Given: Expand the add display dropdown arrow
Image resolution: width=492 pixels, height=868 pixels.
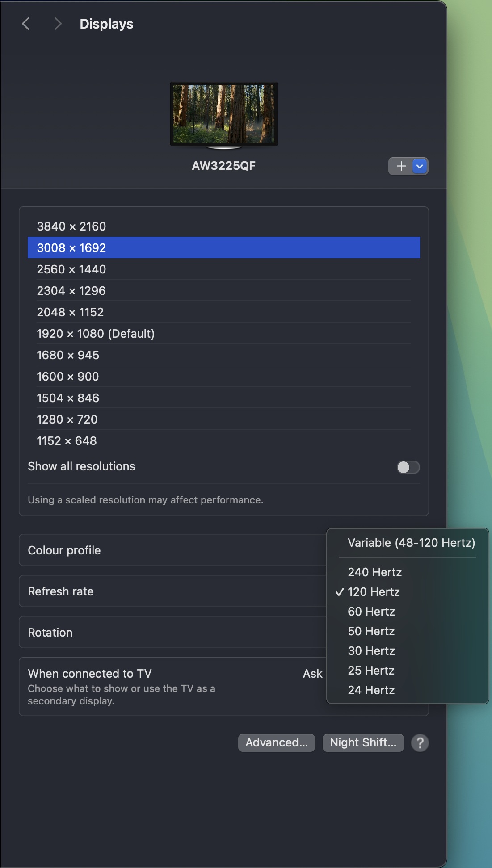Looking at the screenshot, I should [420, 166].
